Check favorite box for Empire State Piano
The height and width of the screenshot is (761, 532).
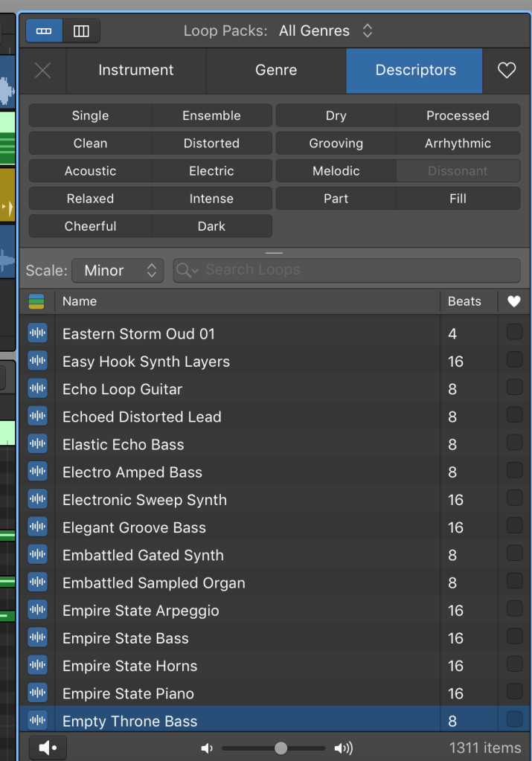[514, 693]
